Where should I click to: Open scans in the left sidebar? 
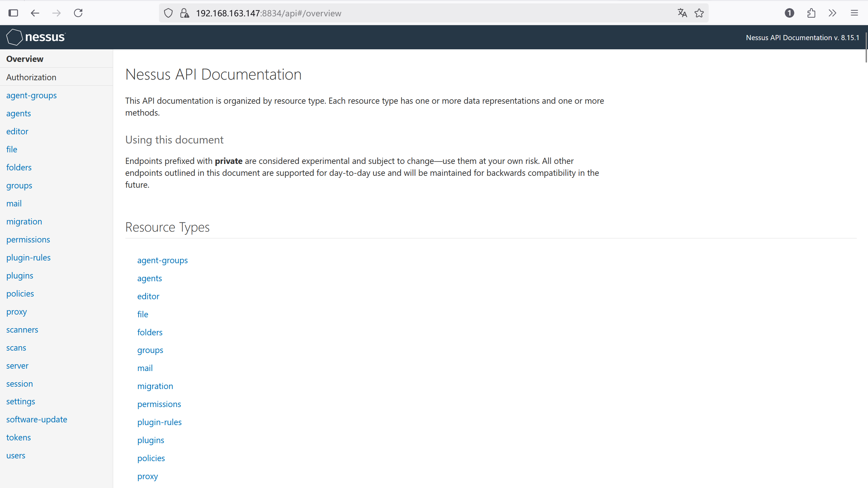16,348
